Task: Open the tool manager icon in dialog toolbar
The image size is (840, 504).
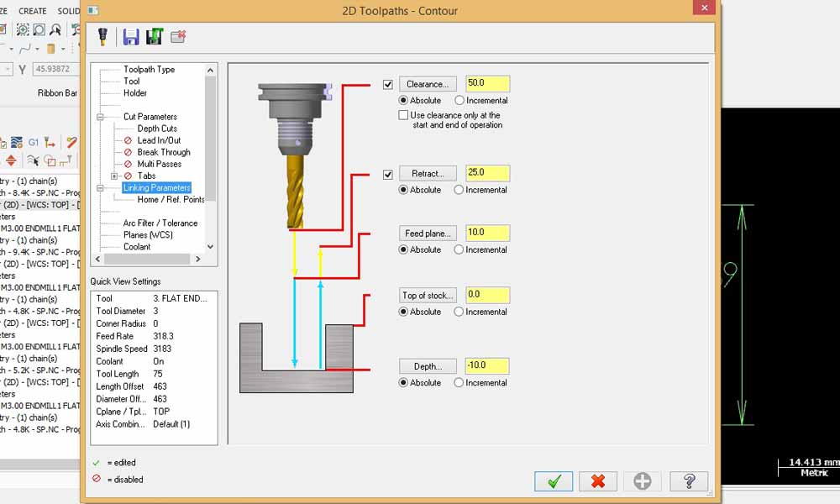Action: 102,36
